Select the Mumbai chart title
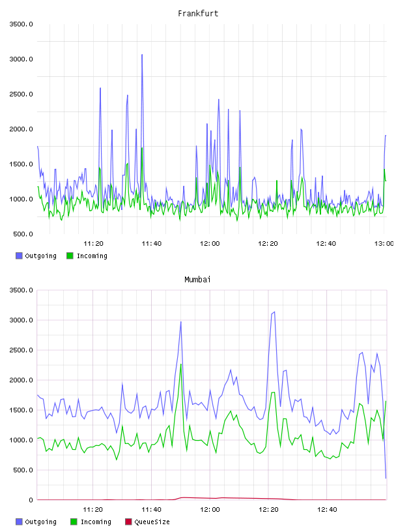 click(x=197, y=280)
